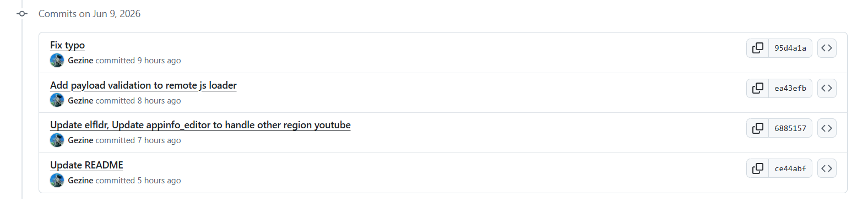Open the Update elfldr appinfo_editor commit
This screenshot has height=207, width=868.
coord(200,125)
